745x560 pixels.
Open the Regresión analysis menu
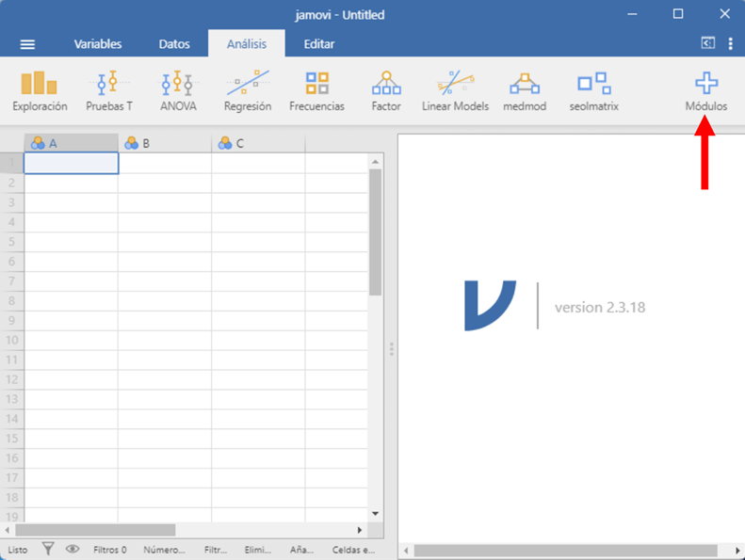pyautogui.click(x=248, y=91)
